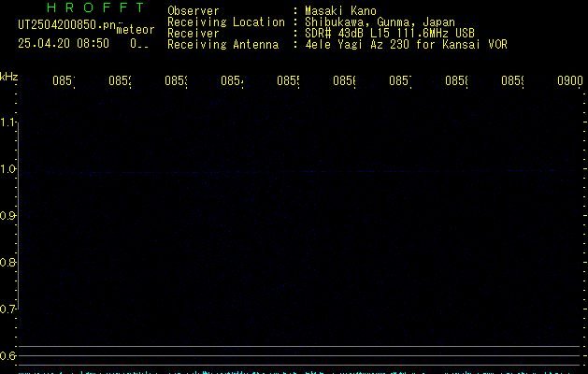The image size is (588, 374).
Task: Select the file name UT2504200850.pn
Action: click(67, 25)
